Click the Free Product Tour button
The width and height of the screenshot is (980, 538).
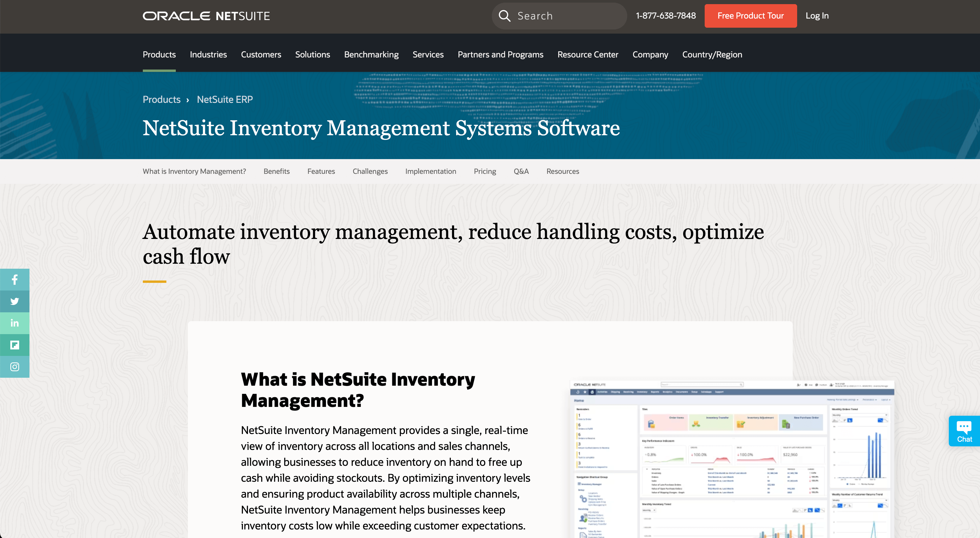pos(750,16)
